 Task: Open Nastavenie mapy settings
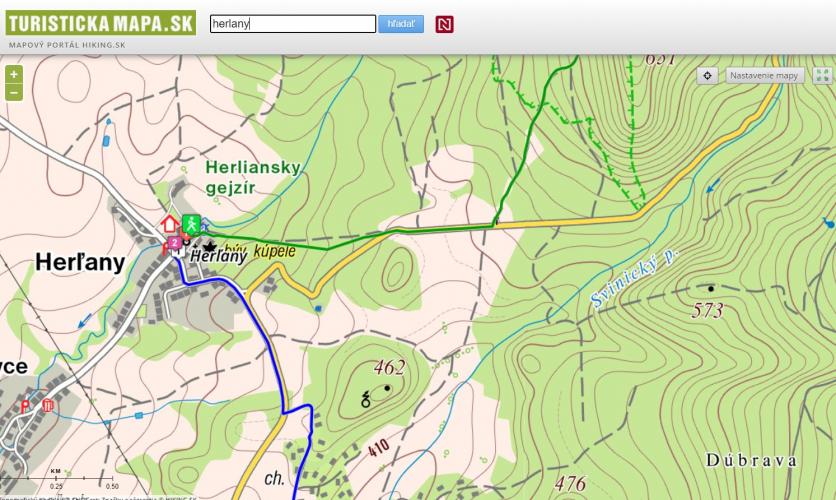[x=765, y=76]
